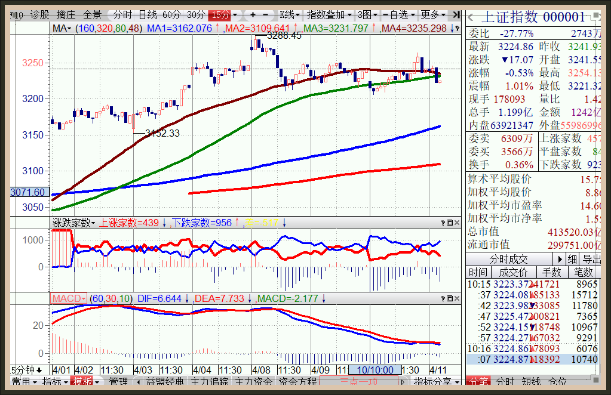Click the 3288.45 high price label
This screenshot has height=395, width=611.
click(x=284, y=36)
